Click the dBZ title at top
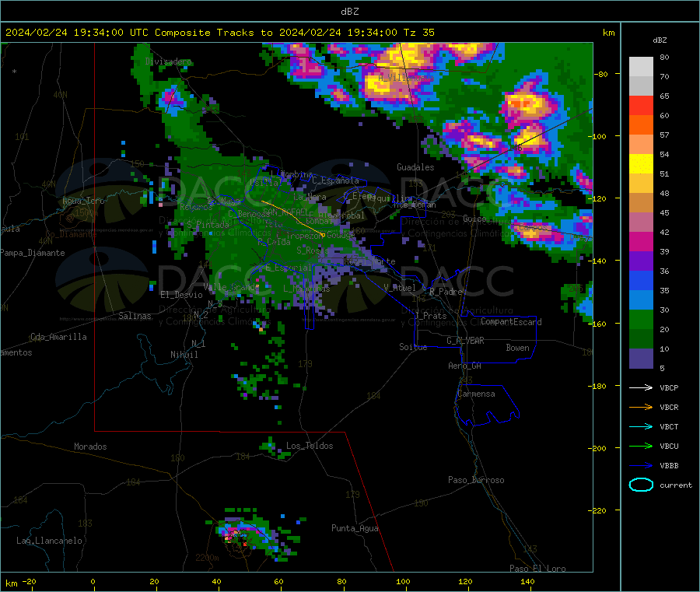The height and width of the screenshot is (592, 700). (x=349, y=12)
